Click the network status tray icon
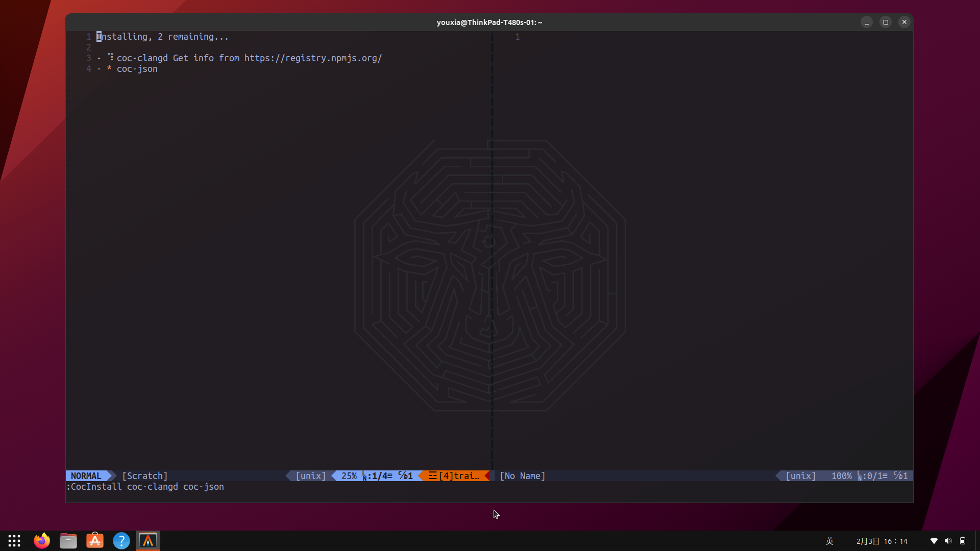The height and width of the screenshot is (551, 980). [934, 541]
